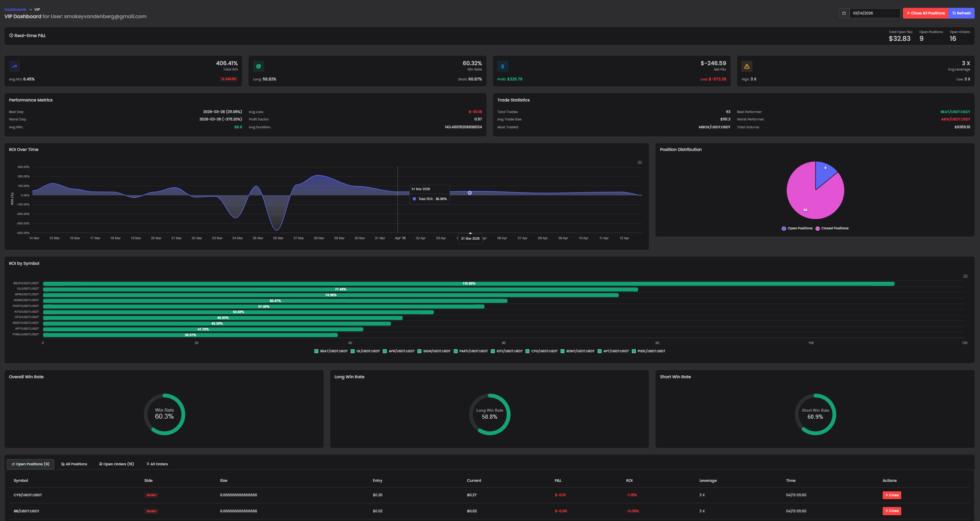This screenshot has height=521, width=980.
Task: Open the ROI Over Time chart hamburger menu
Action: click(639, 162)
